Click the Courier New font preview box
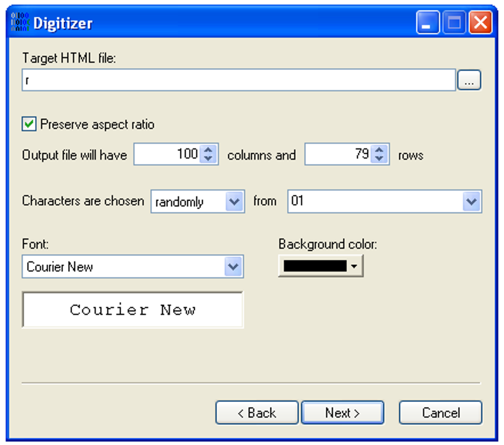This screenshot has height=445, width=504. 132,310
